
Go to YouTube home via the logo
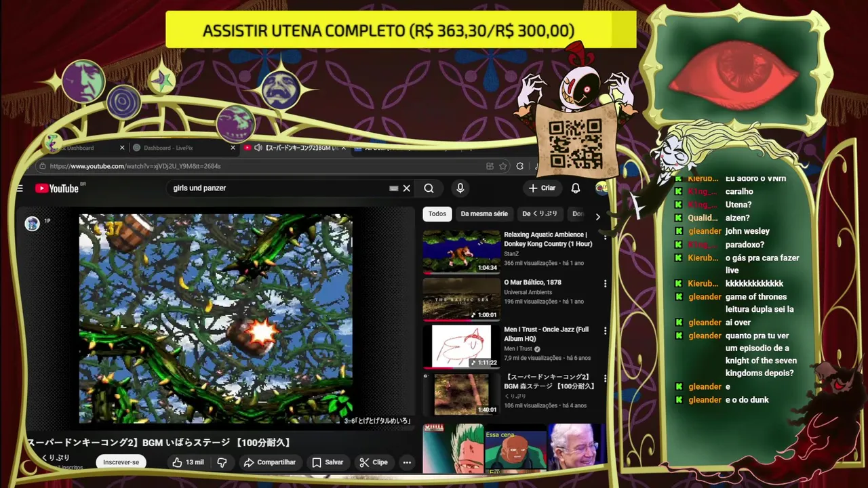click(57, 188)
